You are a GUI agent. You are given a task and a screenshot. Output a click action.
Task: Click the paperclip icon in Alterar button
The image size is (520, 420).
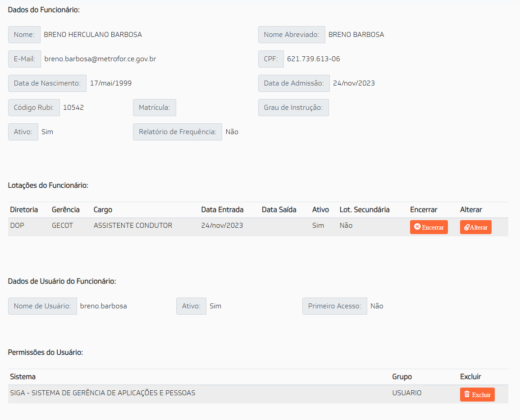pyautogui.click(x=467, y=227)
